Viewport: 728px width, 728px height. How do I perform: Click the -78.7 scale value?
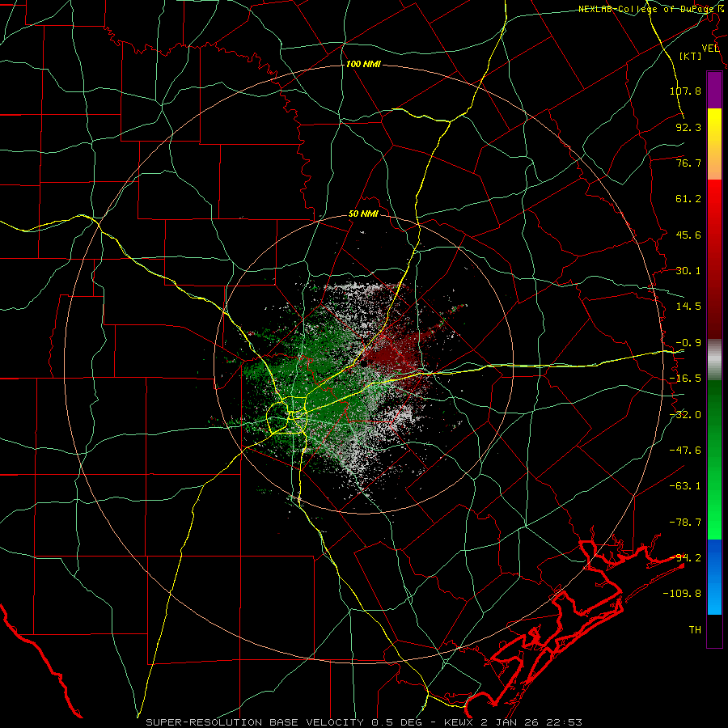point(685,523)
